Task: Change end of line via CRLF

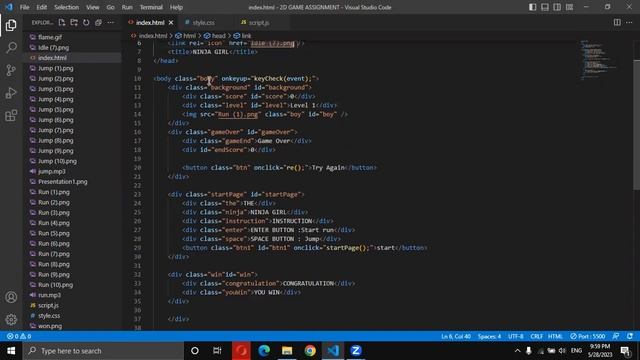Action: 536,336
